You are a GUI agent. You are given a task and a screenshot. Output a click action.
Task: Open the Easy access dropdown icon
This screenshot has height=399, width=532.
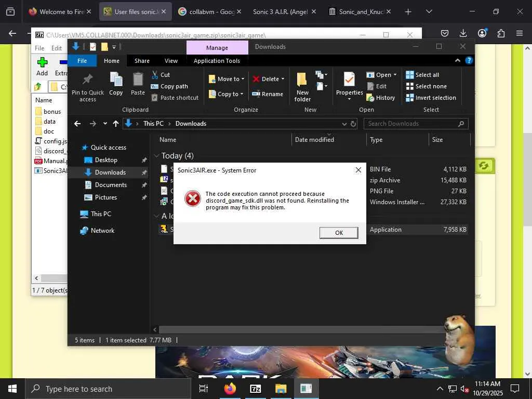coord(321,86)
